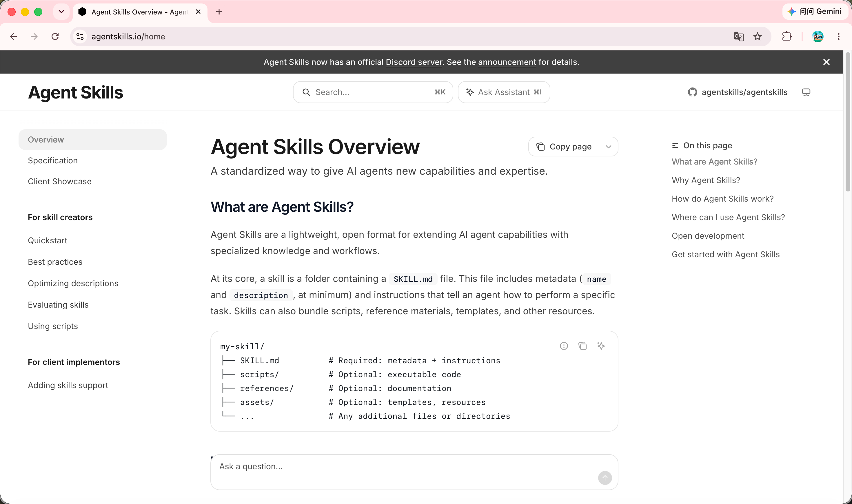
Task: Send the question with the arrow button
Action: 605,478
